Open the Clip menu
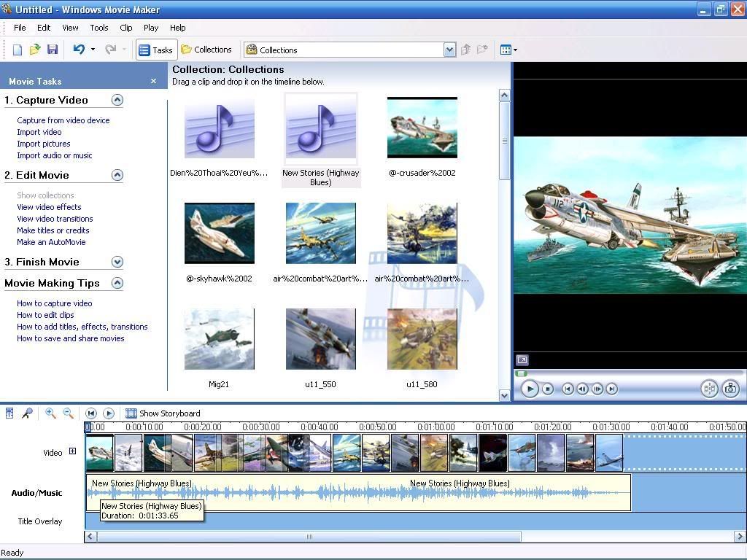Viewport: 747px width, 560px height. click(x=126, y=28)
